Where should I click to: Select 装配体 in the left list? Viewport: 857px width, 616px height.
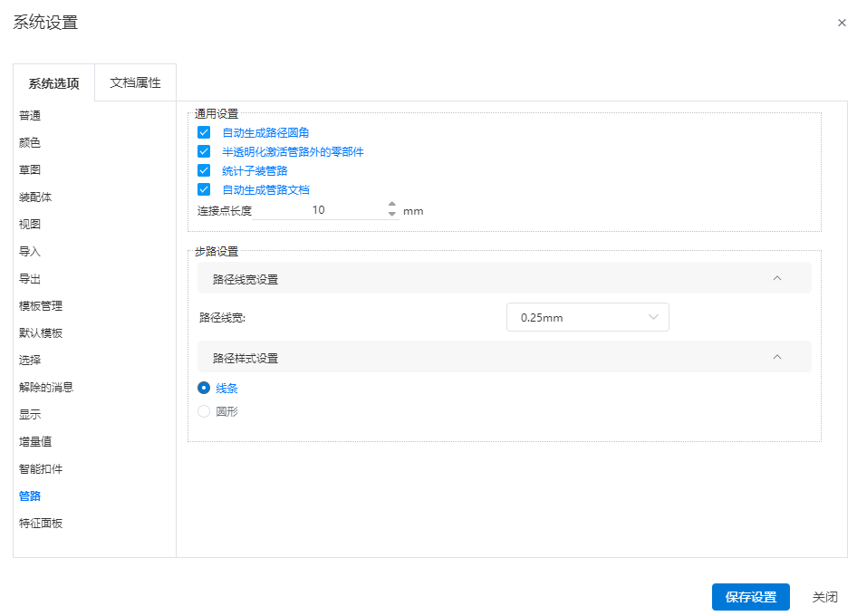pos(35,197)
